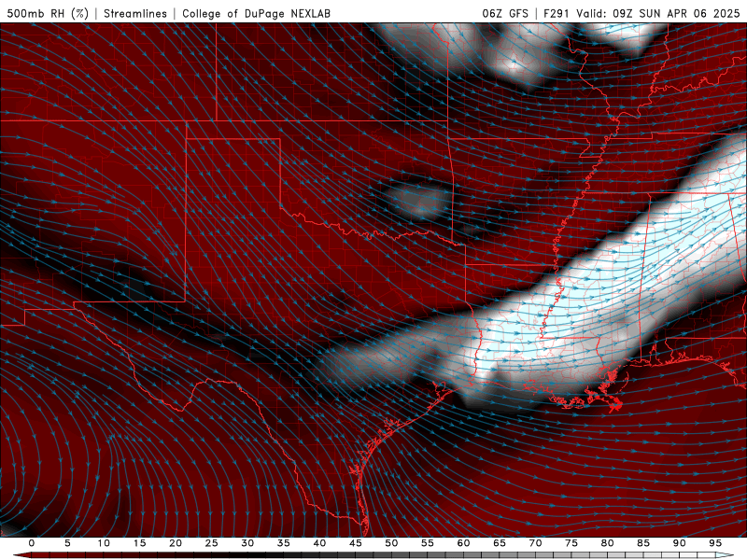Click the '65' tick label on colorbar
747x560 pixels.
pyautogui.click(x=500, y=543)
